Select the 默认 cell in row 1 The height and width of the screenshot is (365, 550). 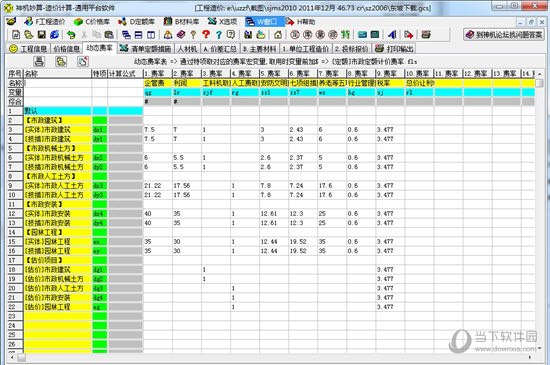pos(58,111)
